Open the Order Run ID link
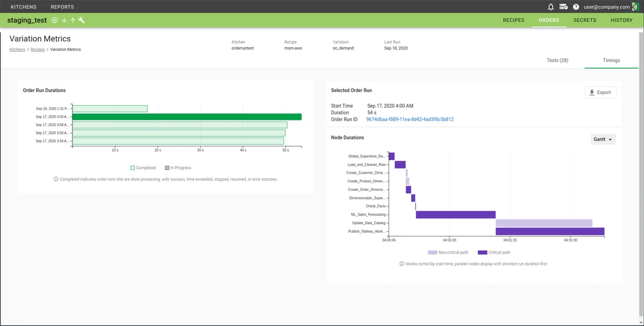The width and height of the screenshot is (644, 326). click(409, 120)
